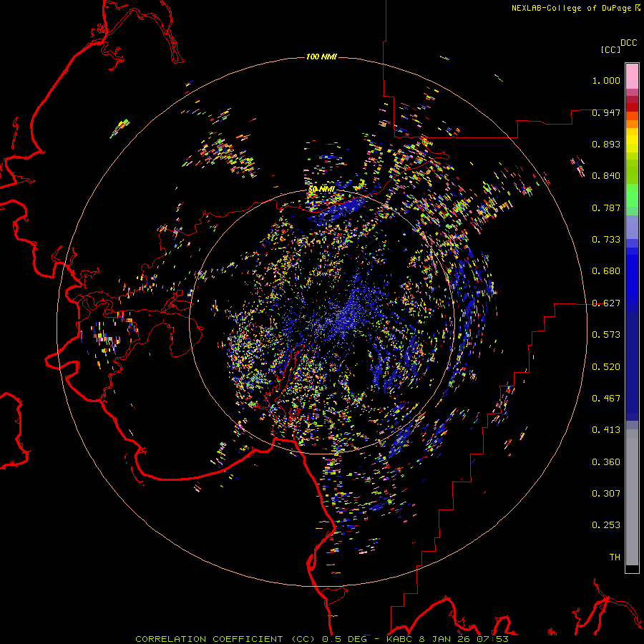The image size is (644, 644).
Task: Click the CORRELATION COEFFICIENT (CC) caption text
Action: click(x=225, y=639)
